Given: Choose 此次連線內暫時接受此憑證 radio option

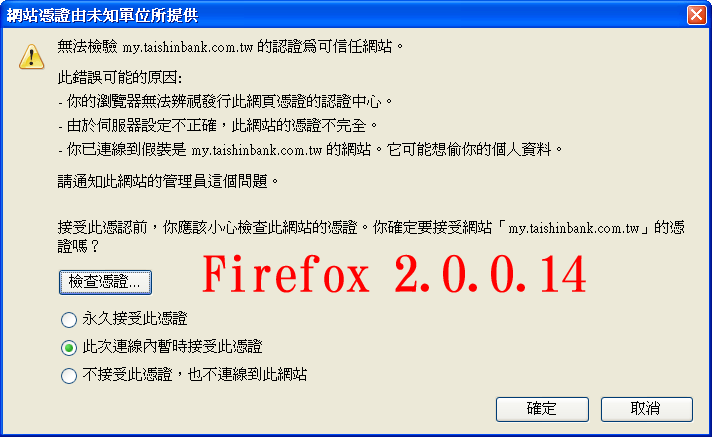Looking at the screenshot, I should [x=69, y=348].
